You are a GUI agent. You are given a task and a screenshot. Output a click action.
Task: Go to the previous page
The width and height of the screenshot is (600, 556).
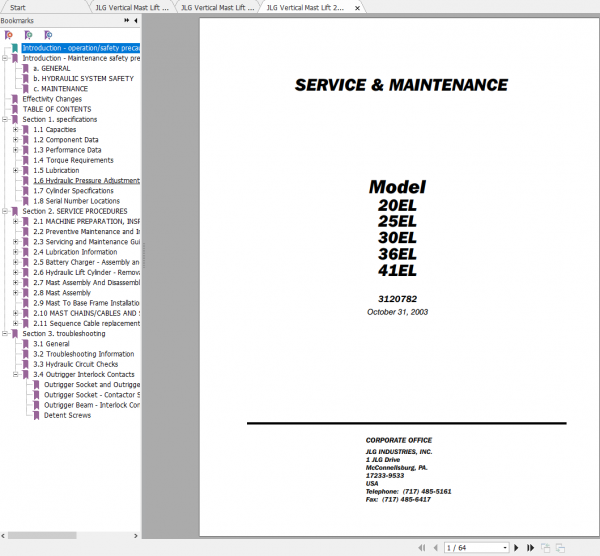click(435, 548)
